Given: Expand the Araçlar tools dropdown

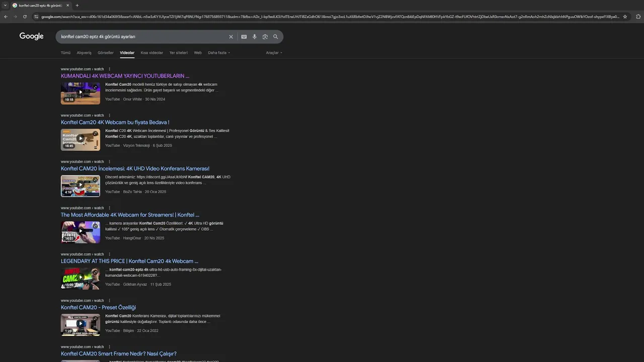Looking at the screenshot, I should (x=274, y=53).
